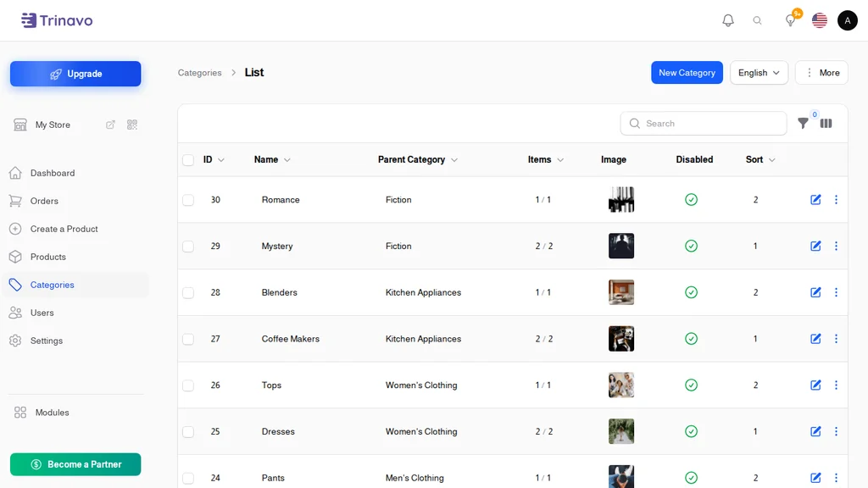Check the Blenders row checkbox

tap(188, 292)
